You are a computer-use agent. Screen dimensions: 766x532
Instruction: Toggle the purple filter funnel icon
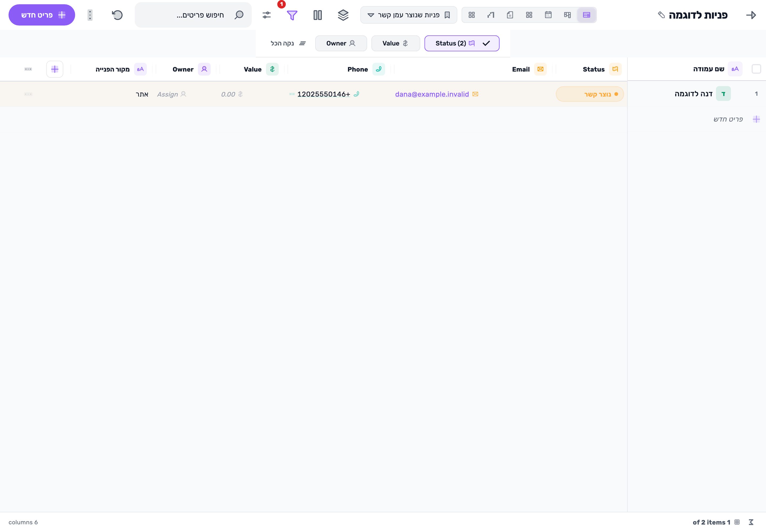[x=292, y=15]
